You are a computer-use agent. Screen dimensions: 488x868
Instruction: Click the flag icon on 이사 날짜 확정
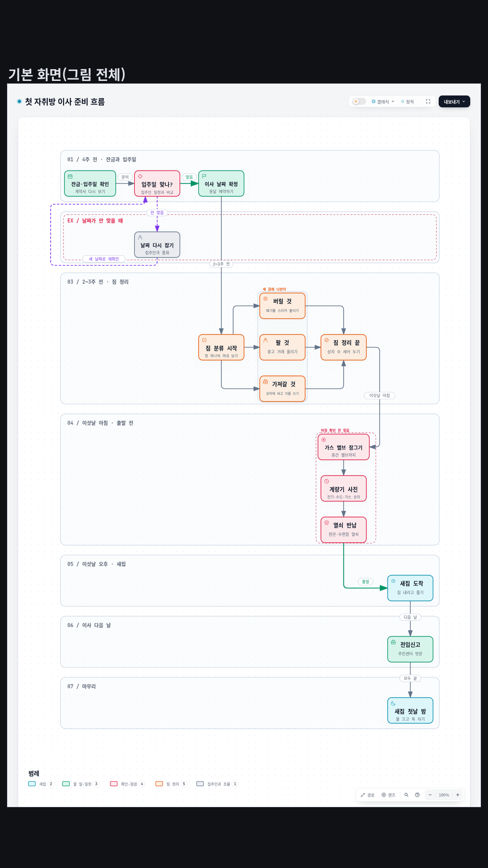[204, 176]
